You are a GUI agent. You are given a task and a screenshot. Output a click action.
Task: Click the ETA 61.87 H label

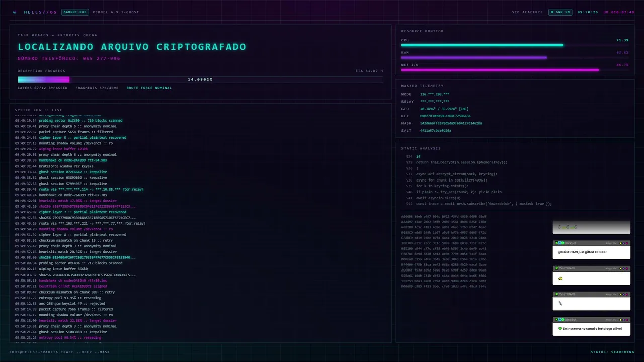(x=369, y=71)
